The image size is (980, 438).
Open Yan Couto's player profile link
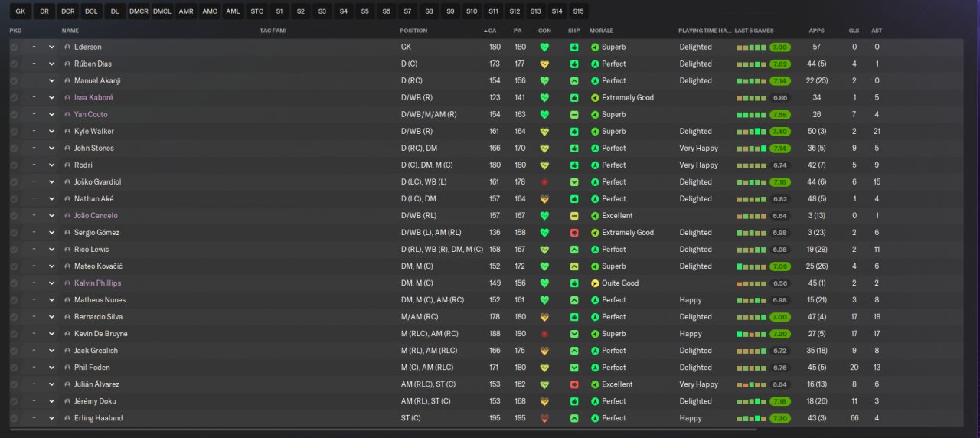click(90, 114)
